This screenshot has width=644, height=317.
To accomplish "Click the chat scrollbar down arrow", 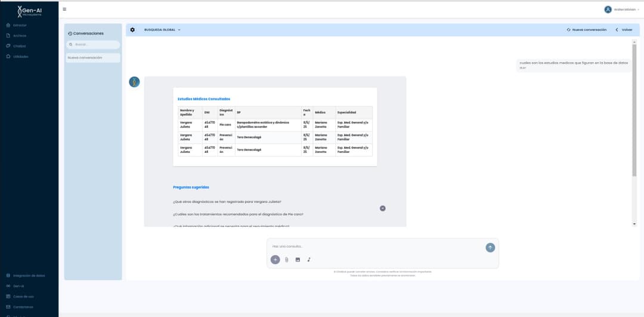I will point(634,224).
